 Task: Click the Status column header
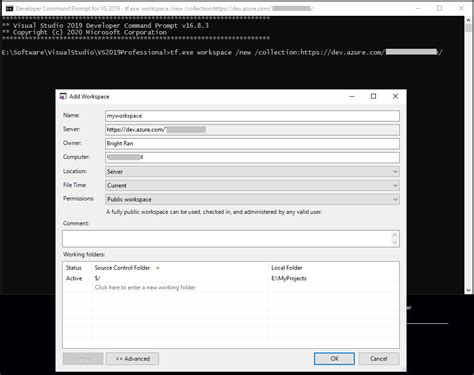coord(74,268)
